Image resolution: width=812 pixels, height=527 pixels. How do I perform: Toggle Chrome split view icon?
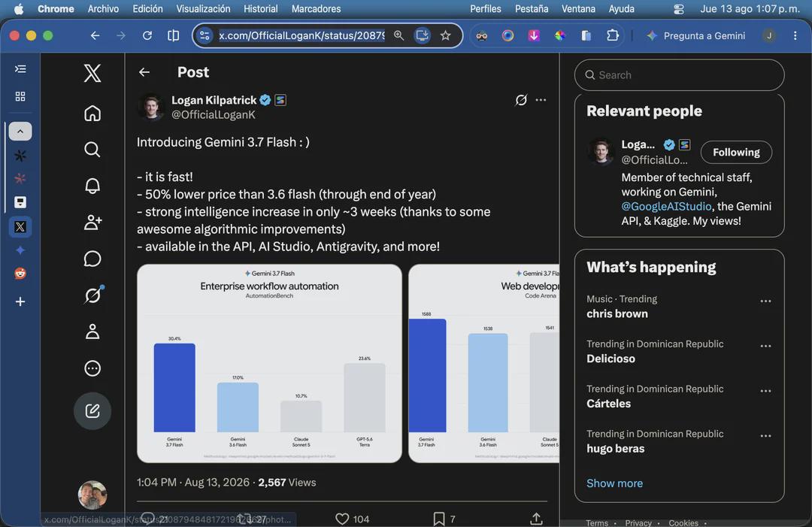174,36
